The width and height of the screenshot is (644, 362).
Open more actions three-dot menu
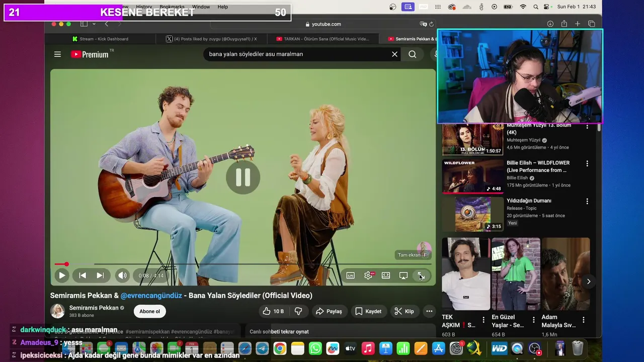click(429, 311)
